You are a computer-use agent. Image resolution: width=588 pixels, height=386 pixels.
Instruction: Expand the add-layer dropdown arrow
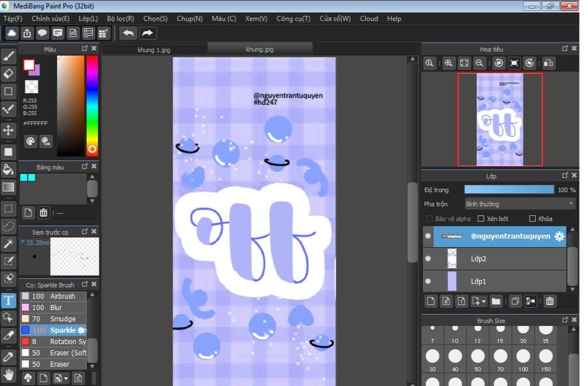[484, 301]
